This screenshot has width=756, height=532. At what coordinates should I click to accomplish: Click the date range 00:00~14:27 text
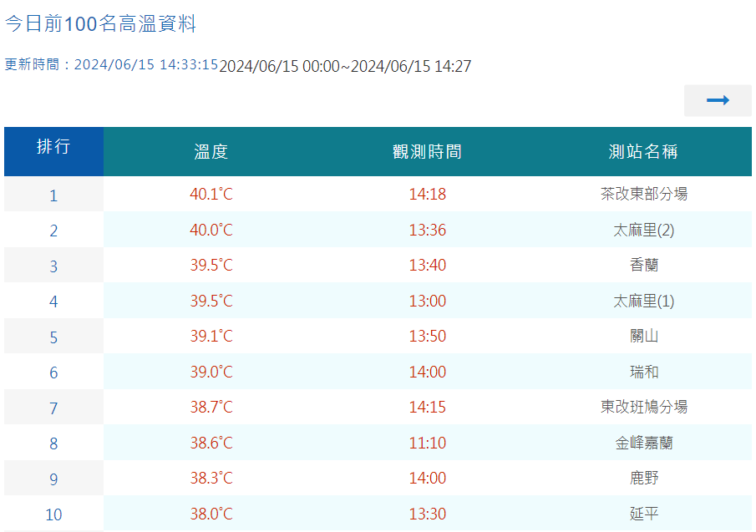345,66
